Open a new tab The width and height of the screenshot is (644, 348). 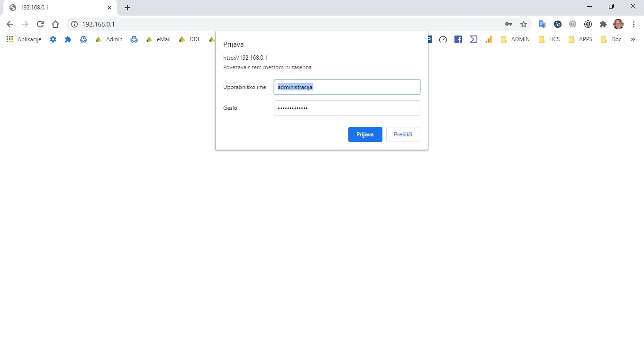[x=127, y=8]
